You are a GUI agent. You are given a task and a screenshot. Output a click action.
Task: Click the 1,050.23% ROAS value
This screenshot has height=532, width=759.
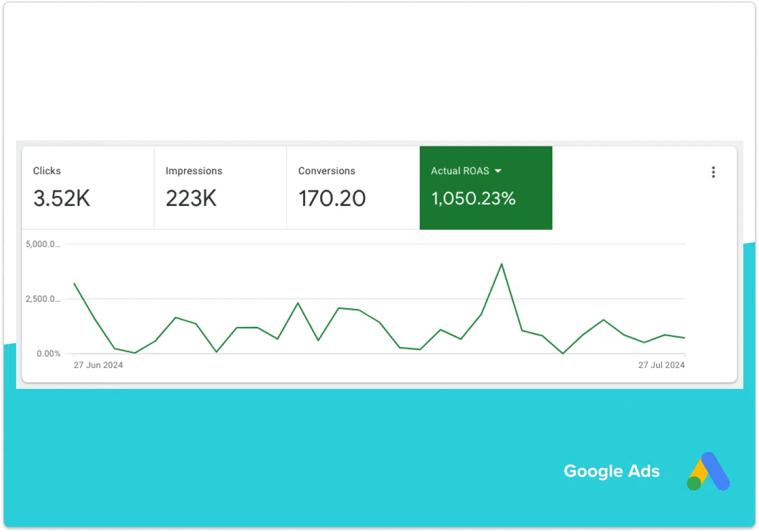click(x=473, y=198)
